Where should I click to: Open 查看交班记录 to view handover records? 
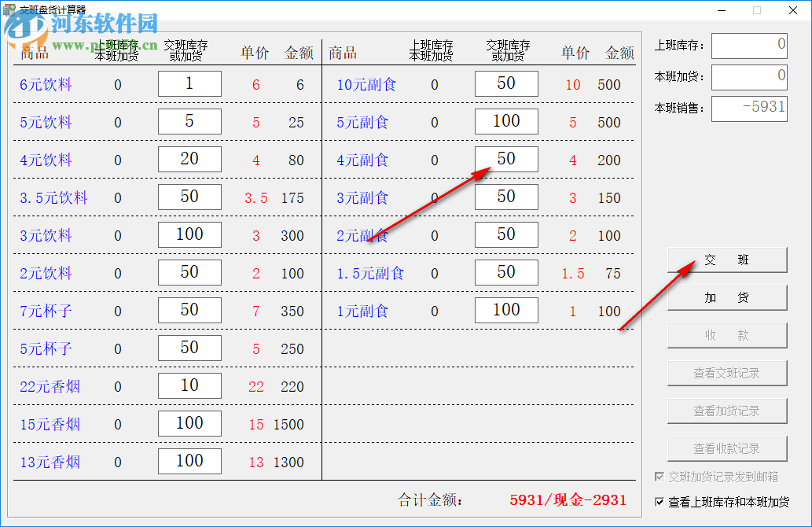pyautogui.click(x=726, y=373)
